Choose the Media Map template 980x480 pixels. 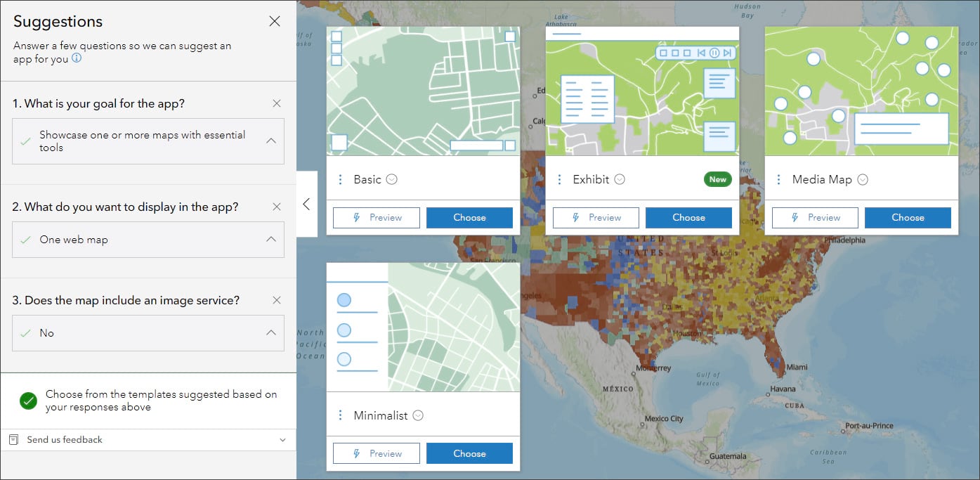tap(908, 218)
